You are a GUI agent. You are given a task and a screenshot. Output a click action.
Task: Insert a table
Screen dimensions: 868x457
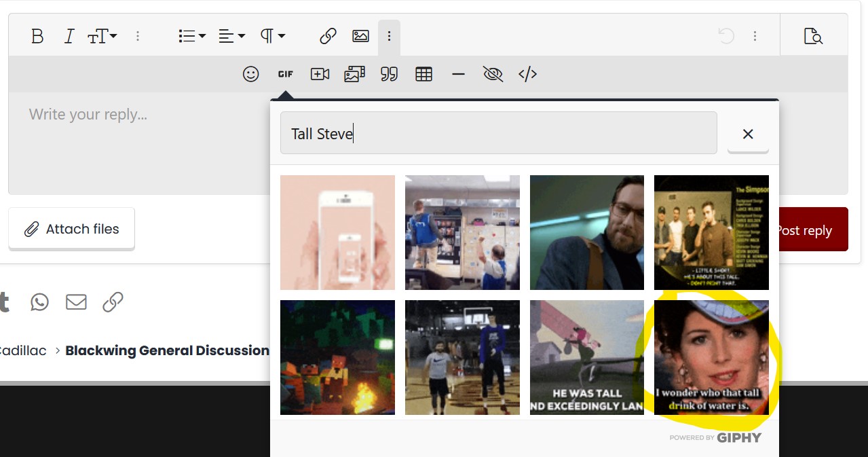pyautogui.click(x=423, y=75)
